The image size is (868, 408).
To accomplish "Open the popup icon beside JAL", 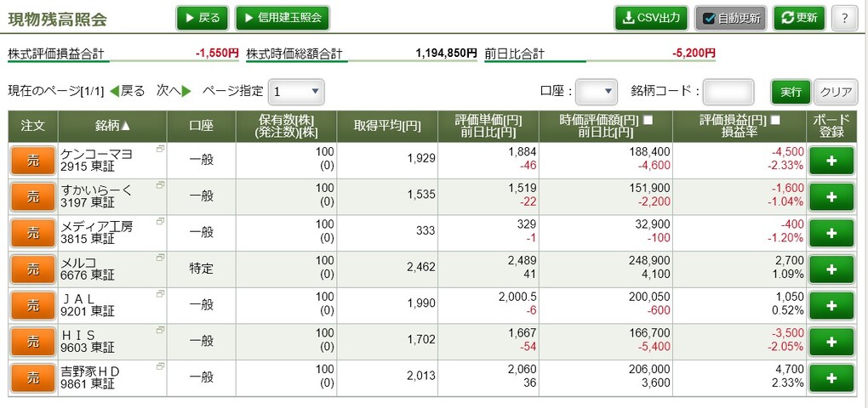I will [160, 294].
